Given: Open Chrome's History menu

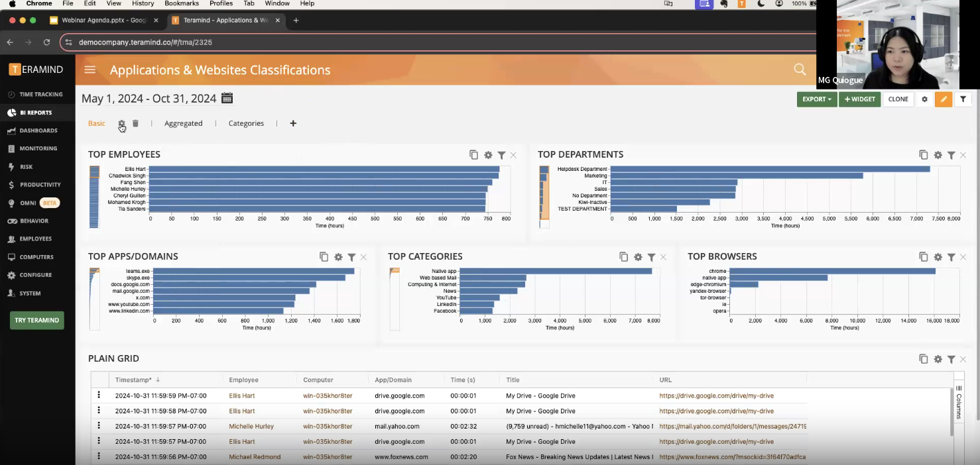Looking at the screenshot, I should (x=143, y=4).
